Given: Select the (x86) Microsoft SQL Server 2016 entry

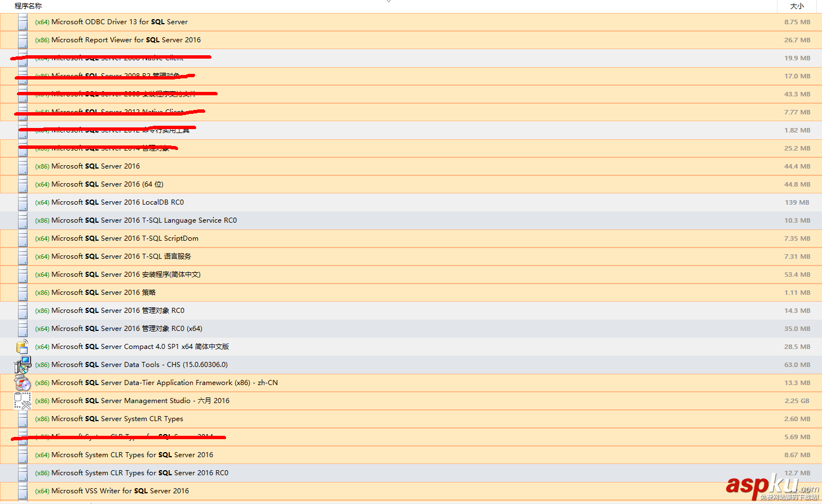Looking at the screenshot, I should pyautogui.click(x=87, y=166).
